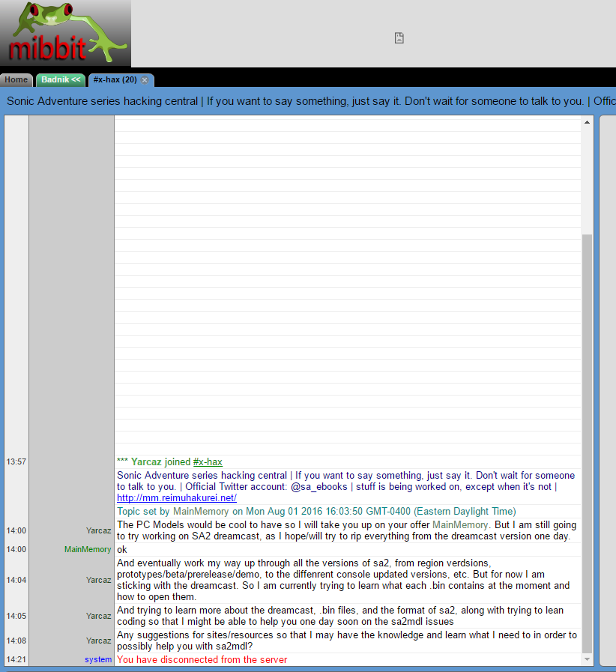Switch to the Badnik server tab

point(61,79)
